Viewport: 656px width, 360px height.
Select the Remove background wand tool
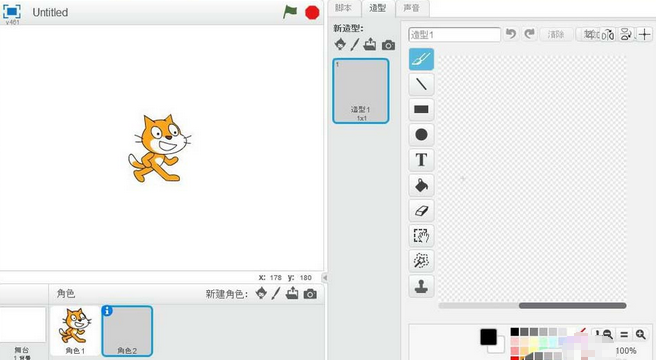[x=421, y=260]
